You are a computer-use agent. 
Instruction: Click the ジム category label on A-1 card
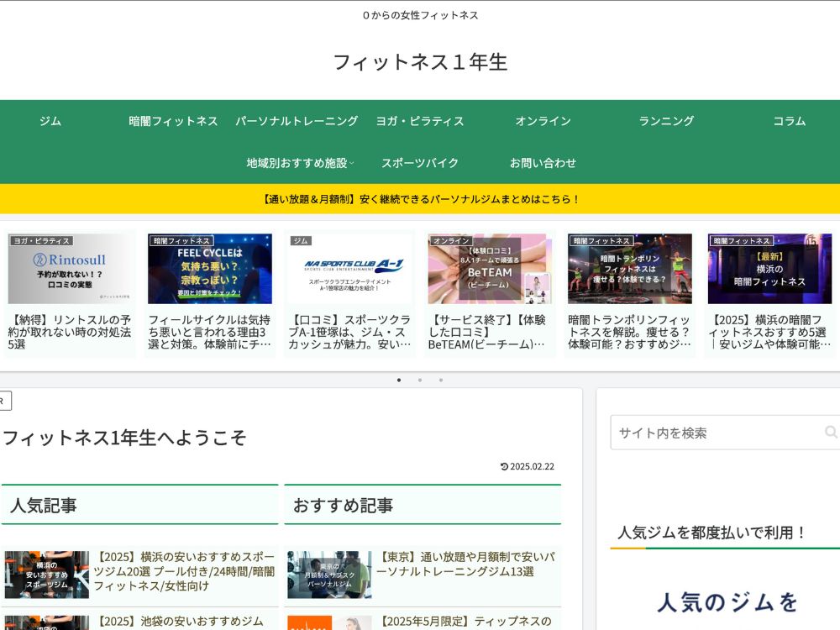tap(301, 241)
